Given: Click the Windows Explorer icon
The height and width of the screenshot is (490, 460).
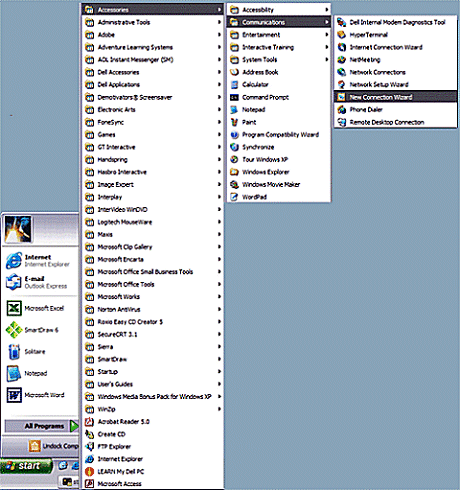Looking at the screenshot, I should (x=234, y=172).
